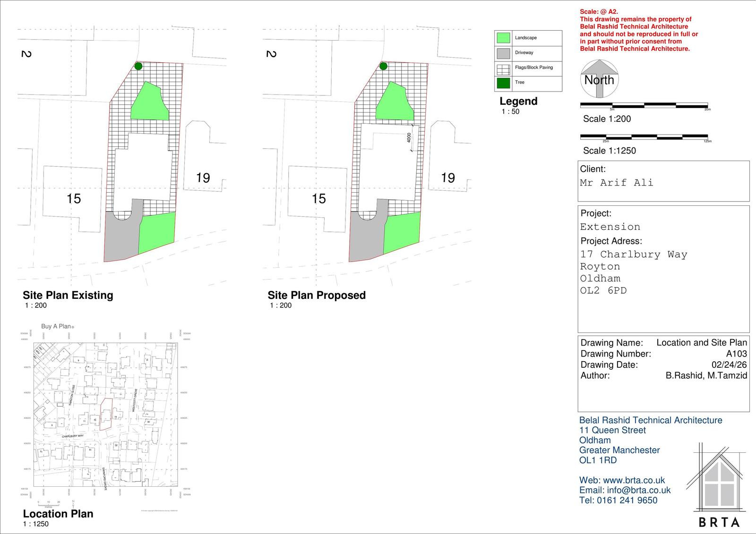Click the Scale 1:200 scale bar
This screenshot has width=756, height=534.
(644, 105)
